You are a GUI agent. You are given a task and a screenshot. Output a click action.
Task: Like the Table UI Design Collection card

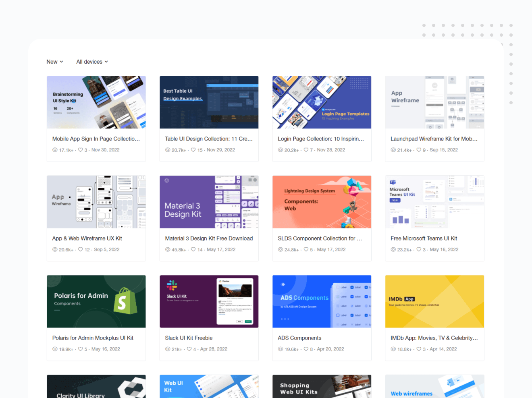tap(193, 150)
